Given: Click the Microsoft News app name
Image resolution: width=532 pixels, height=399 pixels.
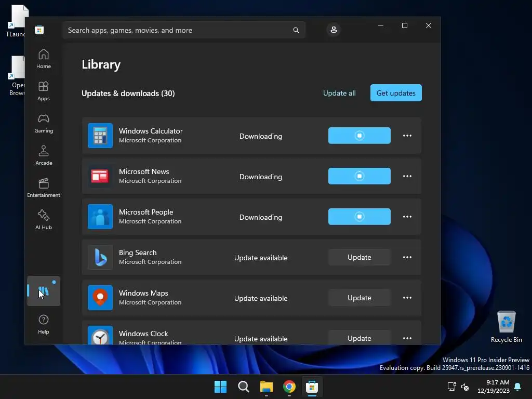Looking at the screenshot, I should point(144,171).
